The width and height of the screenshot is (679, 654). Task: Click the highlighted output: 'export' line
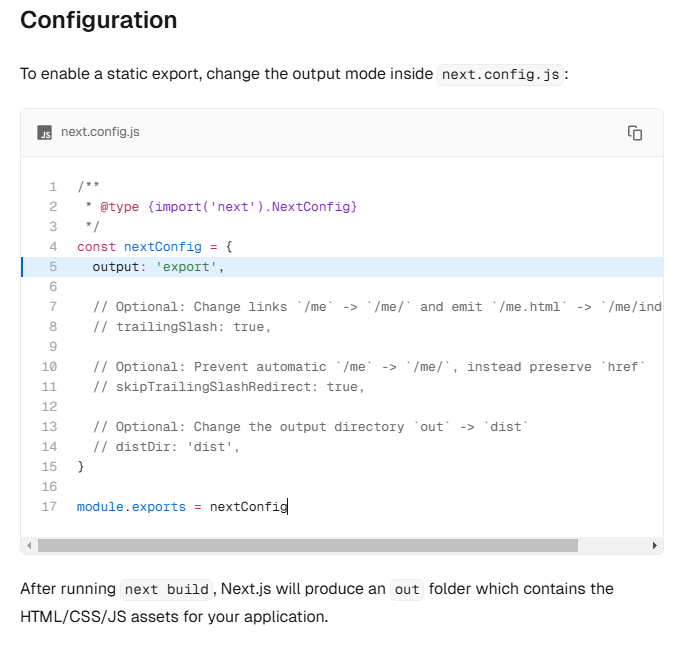coord(342,267)
